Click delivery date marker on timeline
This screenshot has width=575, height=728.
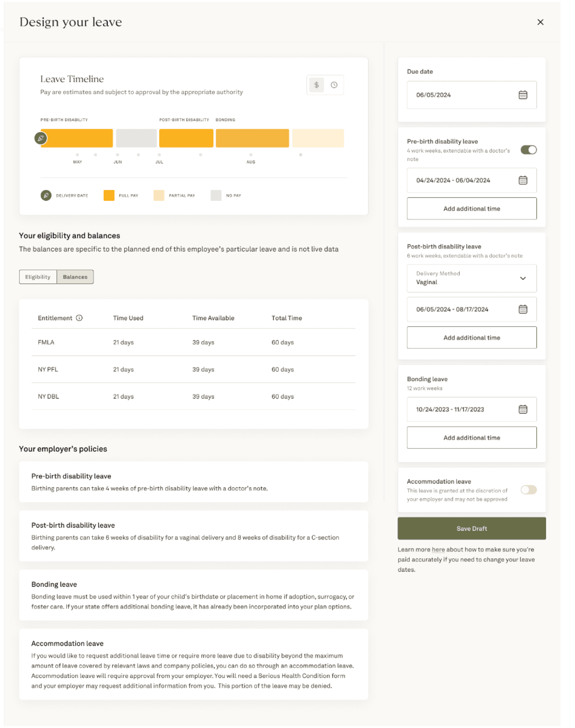tap(41, 138)
